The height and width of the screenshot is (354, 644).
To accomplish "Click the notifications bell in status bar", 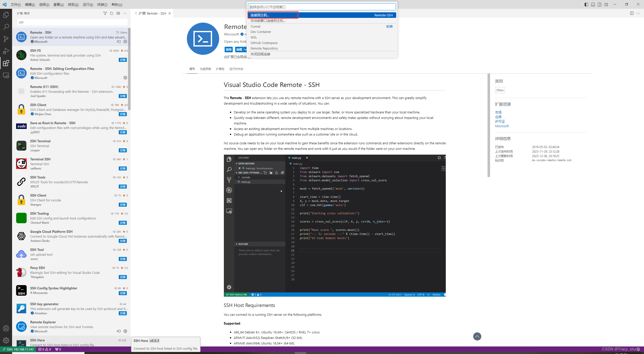I will (638, 349).
